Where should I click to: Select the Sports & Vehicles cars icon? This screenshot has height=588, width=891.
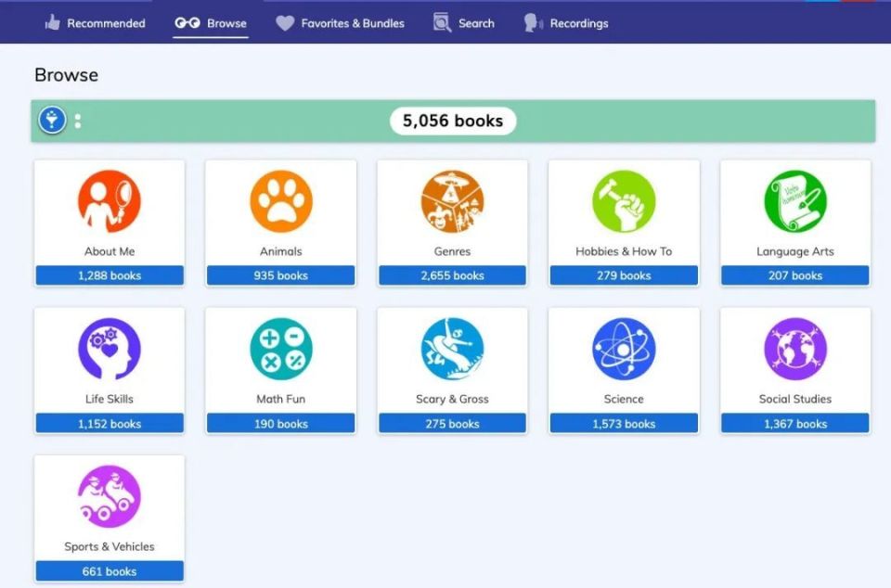click(110, 496)
